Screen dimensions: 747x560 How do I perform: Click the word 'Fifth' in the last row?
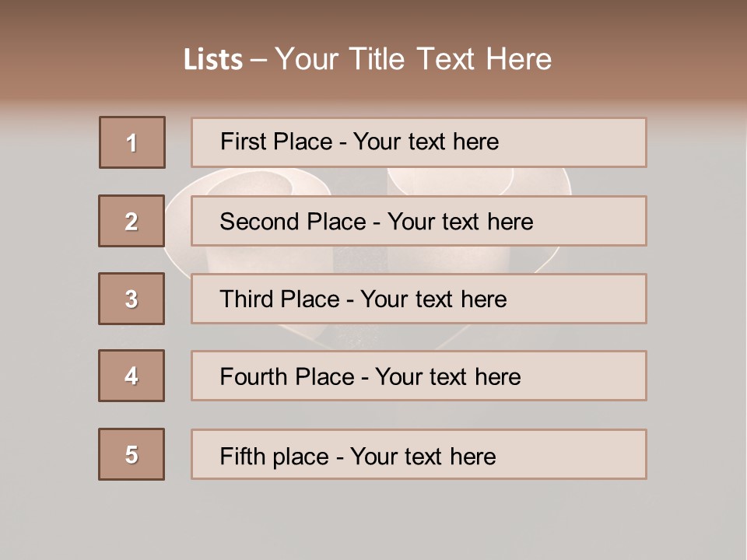243,456
